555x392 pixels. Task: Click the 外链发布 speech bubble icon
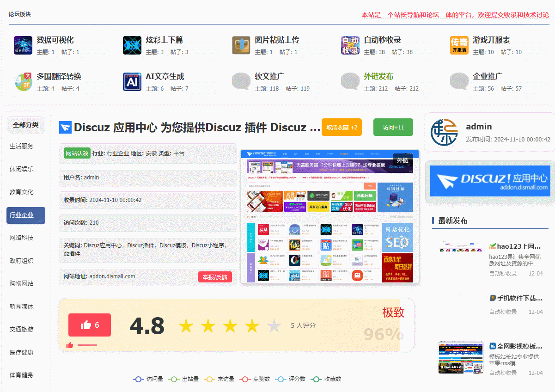(x=350, y=82)
